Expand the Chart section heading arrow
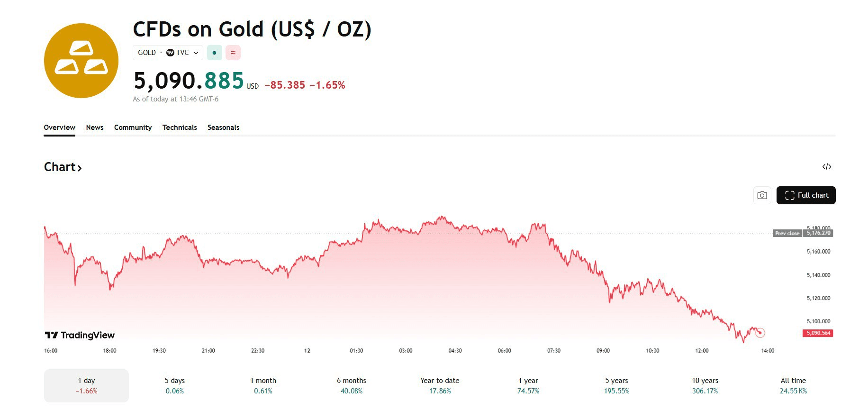 80,168
